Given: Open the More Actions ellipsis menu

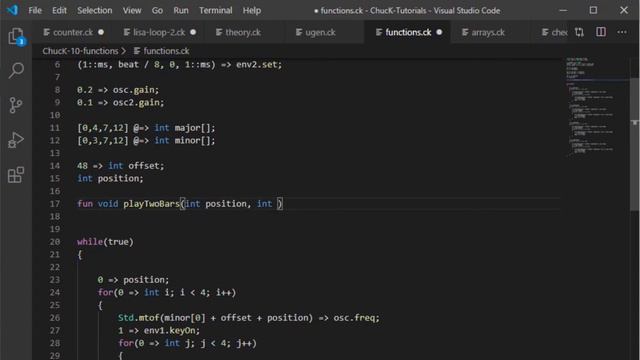Looking at the screenshot, I should pyautogui.click(x=622, y=32).
